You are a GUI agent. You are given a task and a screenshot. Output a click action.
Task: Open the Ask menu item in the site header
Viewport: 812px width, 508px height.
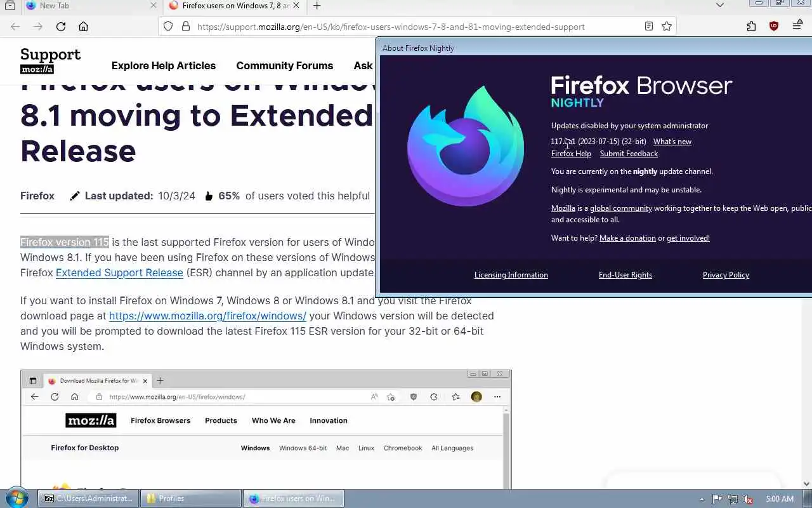(x=363, y=65)
